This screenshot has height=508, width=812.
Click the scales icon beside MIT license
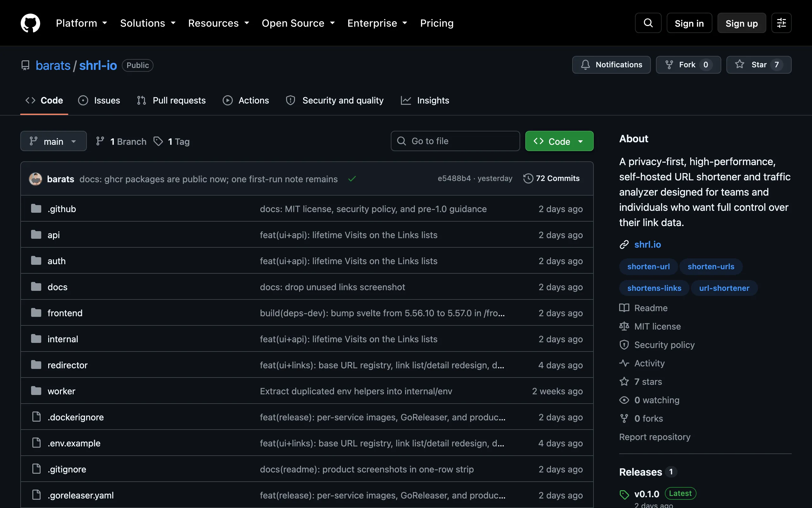pyautogui.click(x=624, y=326)
